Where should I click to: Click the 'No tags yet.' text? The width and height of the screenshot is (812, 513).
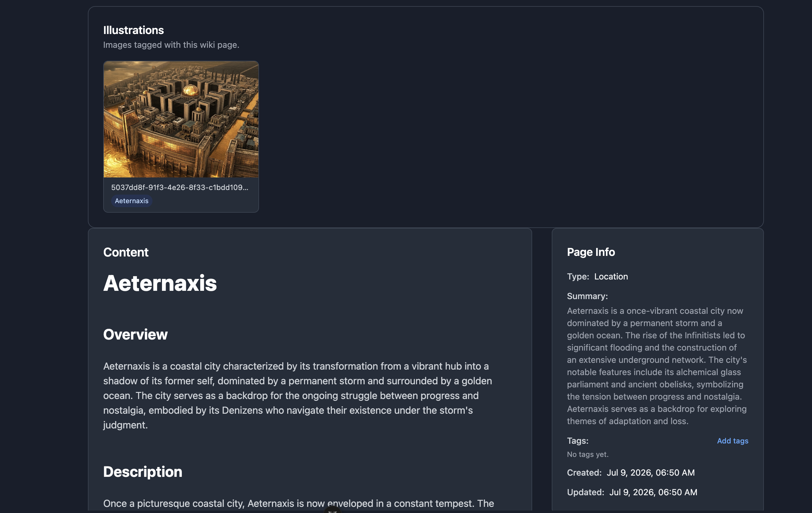pyautogui.click(x=588, y=454)
